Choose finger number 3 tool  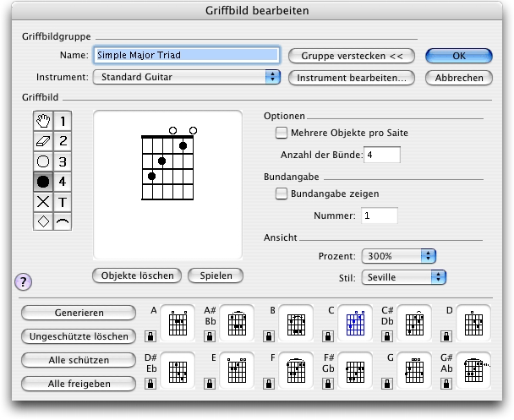coord(63,161)
